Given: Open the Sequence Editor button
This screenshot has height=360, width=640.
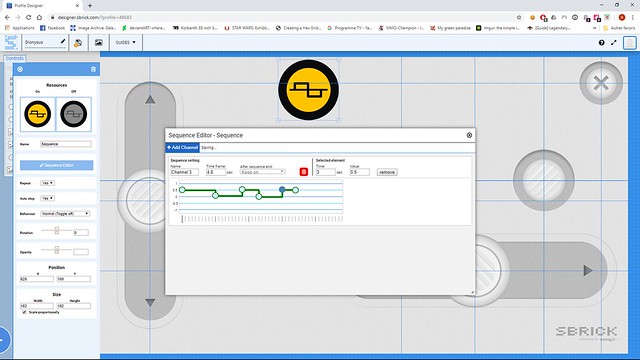Looking at the screenshot, I should pos(56,165).
